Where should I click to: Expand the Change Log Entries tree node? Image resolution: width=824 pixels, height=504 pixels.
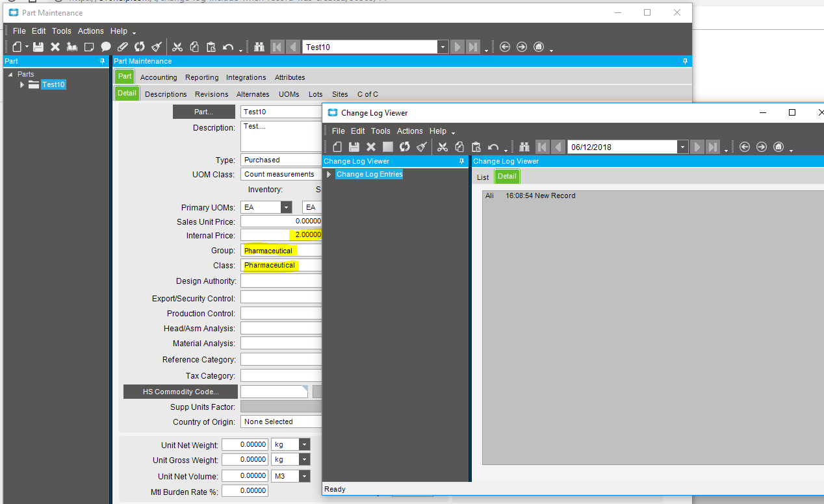coord(329,174)
